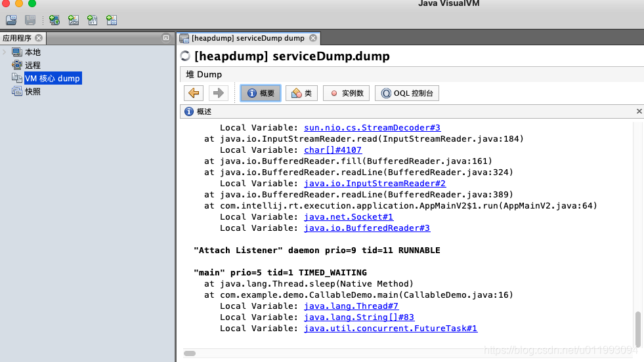Click the Thread.sleep(Native Method) line
The image size is (644, 362).
pyautogui.click(x=309, y=284)
